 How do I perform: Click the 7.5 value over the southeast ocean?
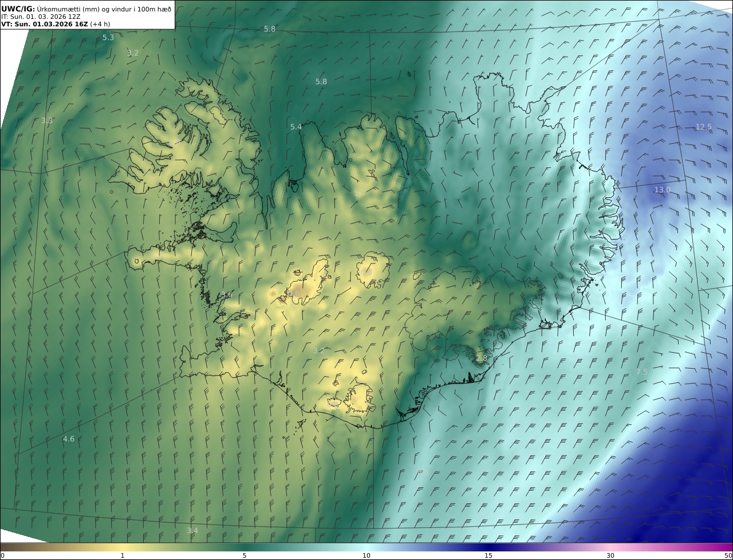tap(642, 372)
